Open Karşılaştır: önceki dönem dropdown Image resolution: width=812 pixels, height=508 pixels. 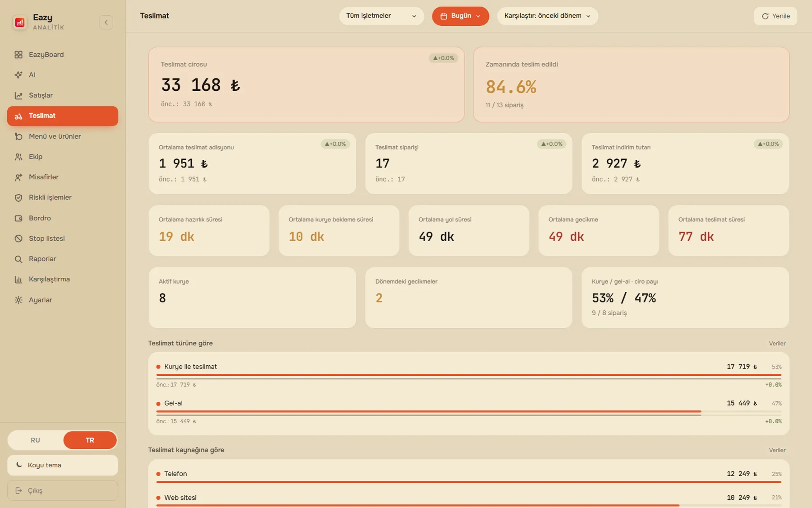click(x=547, y=16)
